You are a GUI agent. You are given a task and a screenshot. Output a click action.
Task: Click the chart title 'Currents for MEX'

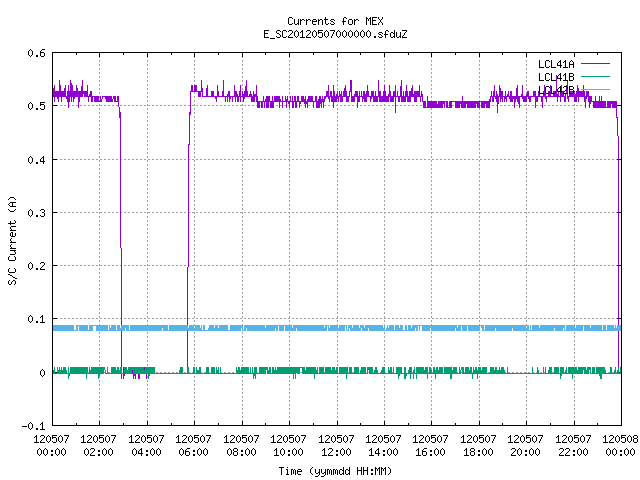(335, 21)
